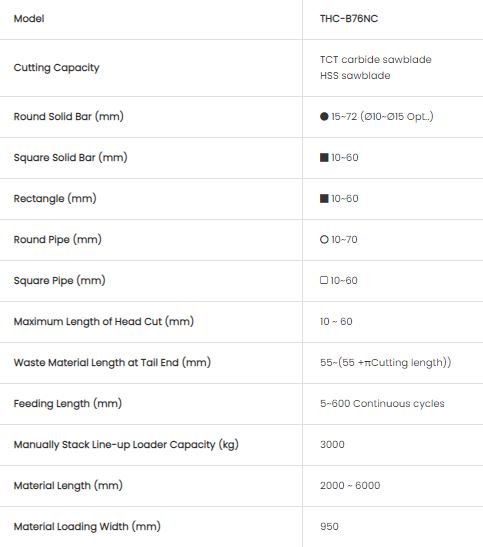Click the Model row label
Screen dimensions: 483x547
[29, 18]
